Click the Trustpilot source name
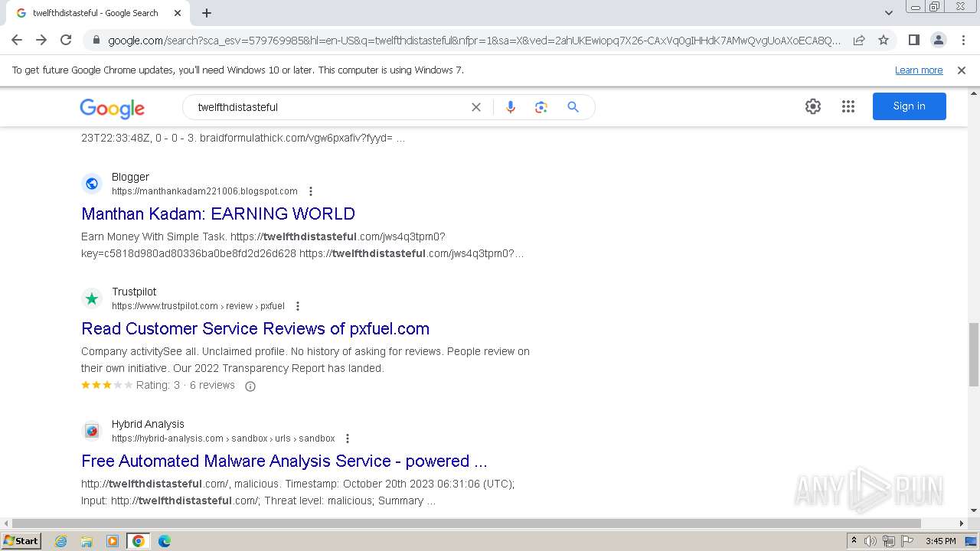 [x=134, y=292]
